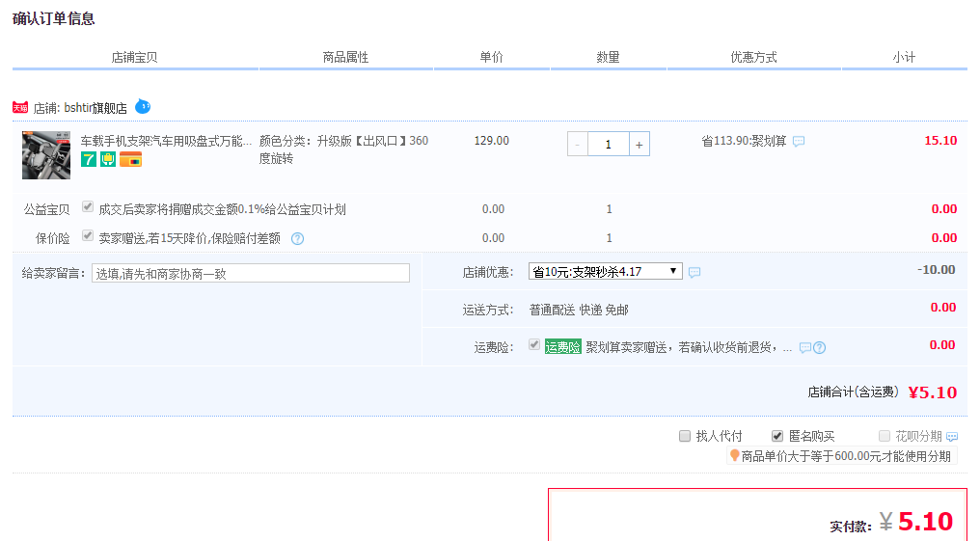Click the help question mark beside 保价险

pos(297,238)
